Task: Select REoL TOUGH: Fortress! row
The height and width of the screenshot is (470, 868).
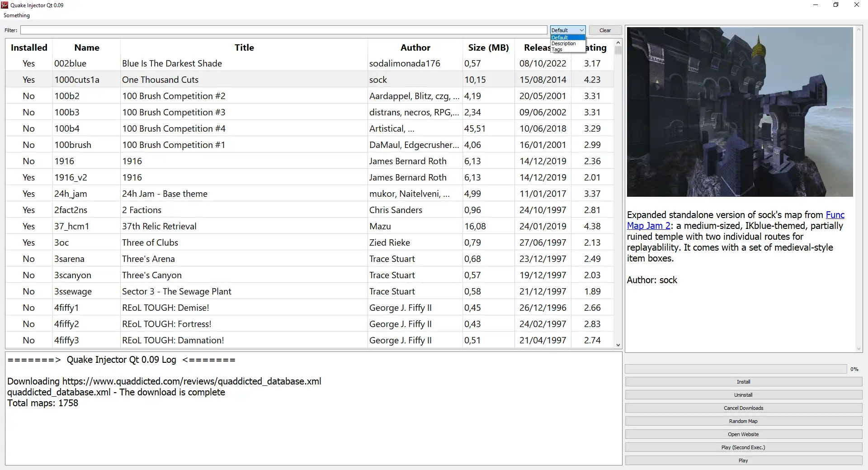Action: point(310,324)
